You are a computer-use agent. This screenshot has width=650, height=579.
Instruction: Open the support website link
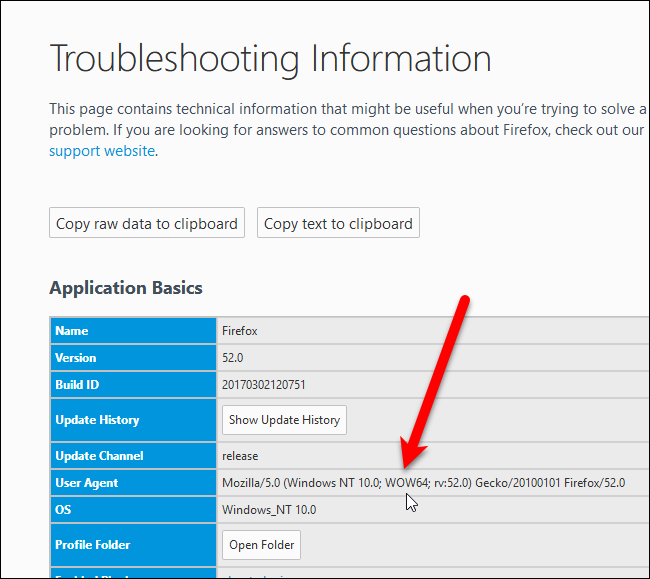click(102, 151)
